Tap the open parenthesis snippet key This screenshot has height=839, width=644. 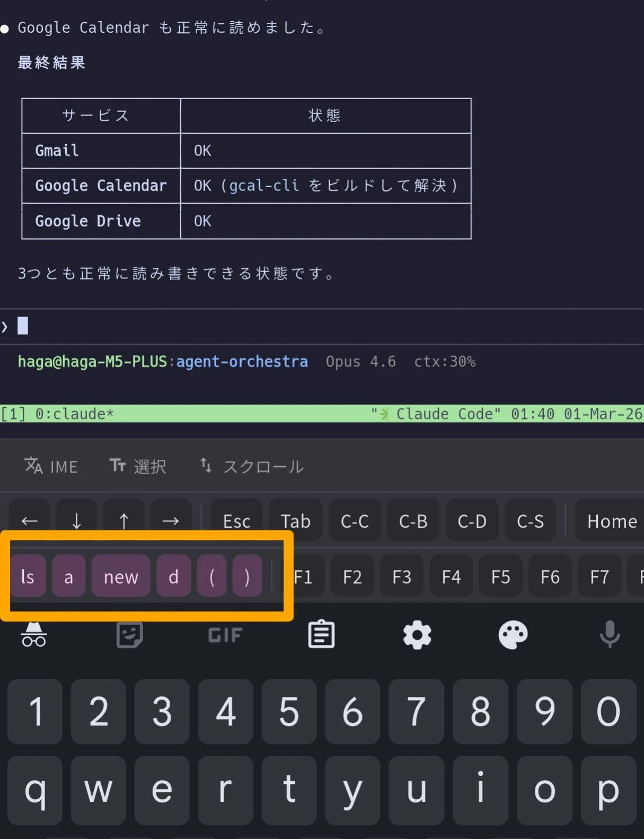(211, 576)
